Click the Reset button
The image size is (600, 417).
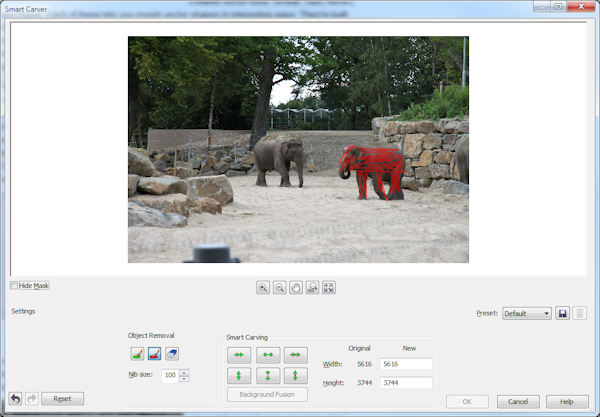click(62, 398)
